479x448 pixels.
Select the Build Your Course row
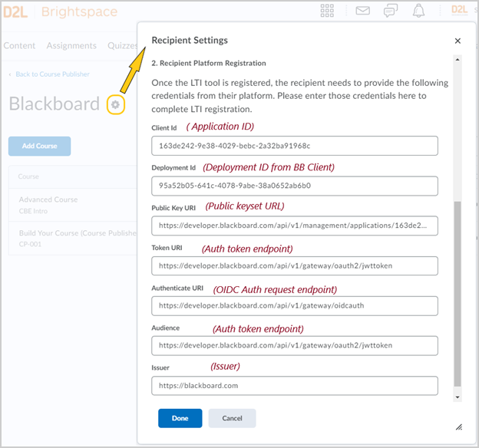pyautogui.click(x=73, y=239)
